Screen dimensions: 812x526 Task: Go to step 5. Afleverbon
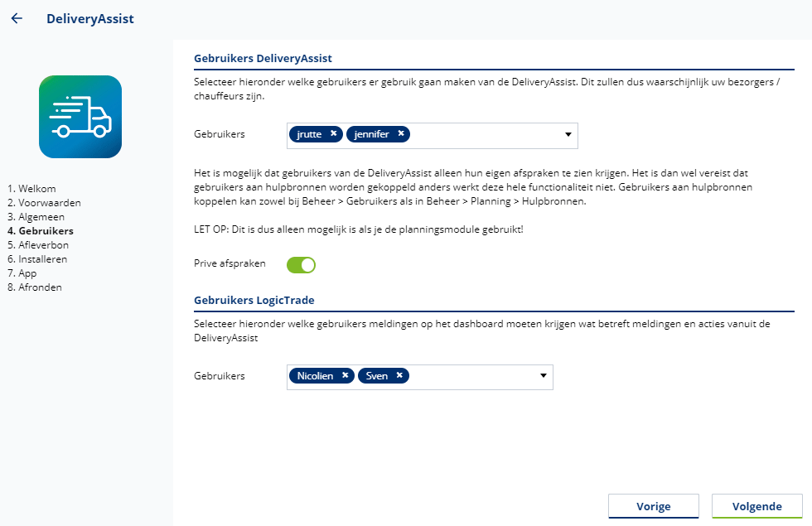pyautogui.click(x=38, y=245)
